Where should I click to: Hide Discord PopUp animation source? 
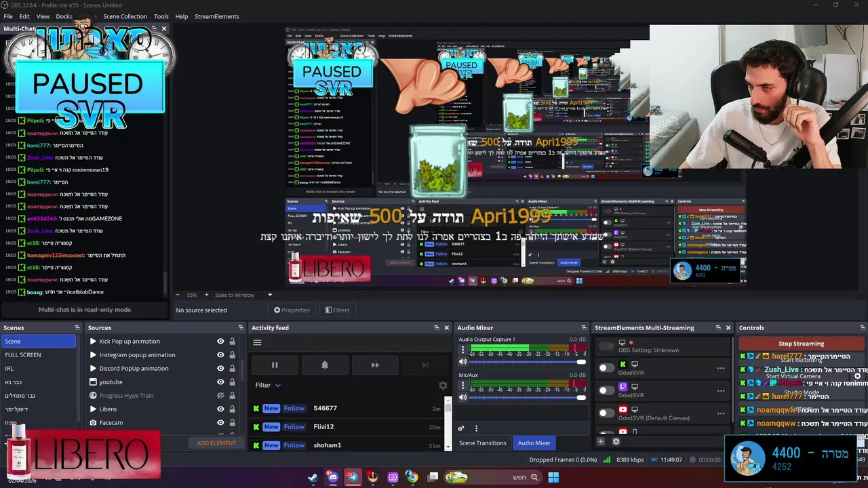coord(220,369)
